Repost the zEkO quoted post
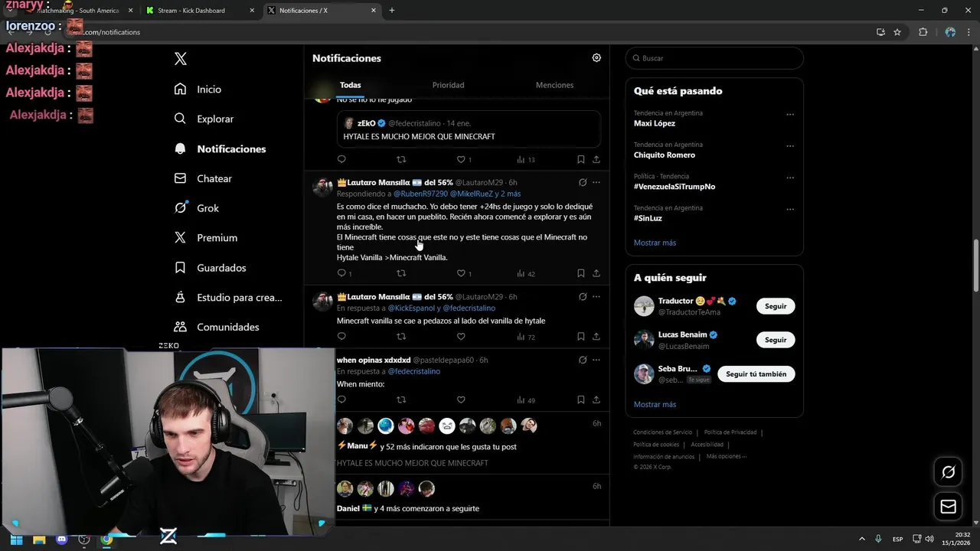Screen dimensions: 980x551 [401, 159]
